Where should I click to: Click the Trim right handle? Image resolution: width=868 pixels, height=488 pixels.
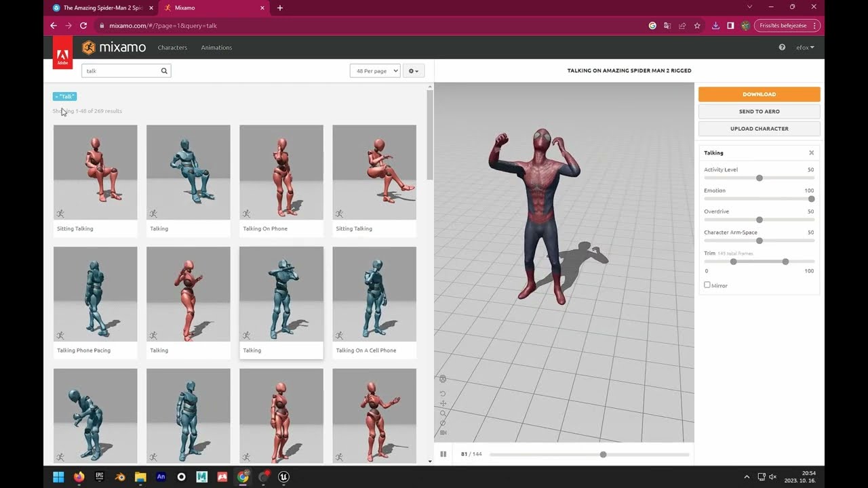coord(785,262)
